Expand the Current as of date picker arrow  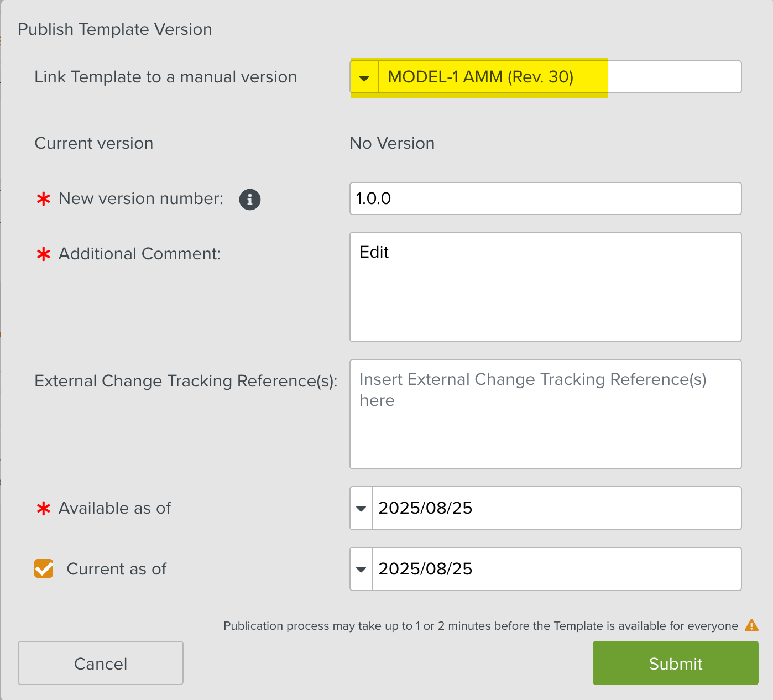pyautogui.click(x=361, y=569)
